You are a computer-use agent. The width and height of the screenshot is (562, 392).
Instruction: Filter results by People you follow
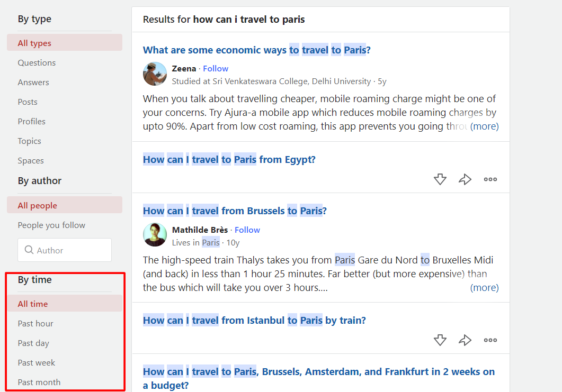pyautogui.click(x=51, y=225)
